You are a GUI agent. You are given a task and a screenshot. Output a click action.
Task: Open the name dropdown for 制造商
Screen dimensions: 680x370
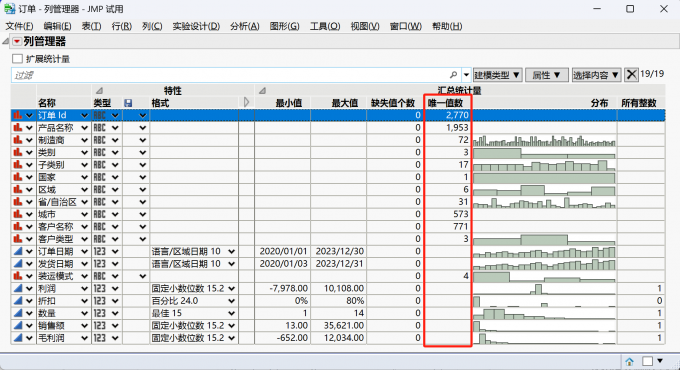[84, 140]
